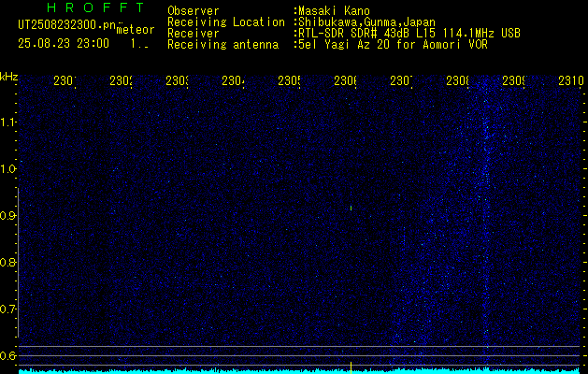Click the yellow-green meteor echo near 2306
Screen dimensions: 588x374
[x=351, y=208]
